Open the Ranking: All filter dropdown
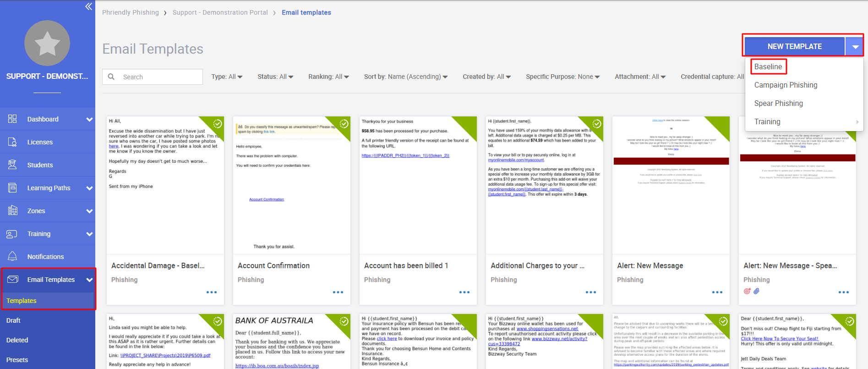Image resolution: width=868 pixels, height=369 pixels. tap(328, 77)
